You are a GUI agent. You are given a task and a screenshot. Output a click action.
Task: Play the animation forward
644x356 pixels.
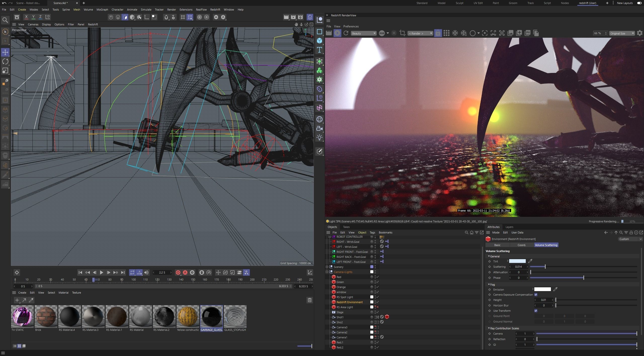(x=101, y=272)
